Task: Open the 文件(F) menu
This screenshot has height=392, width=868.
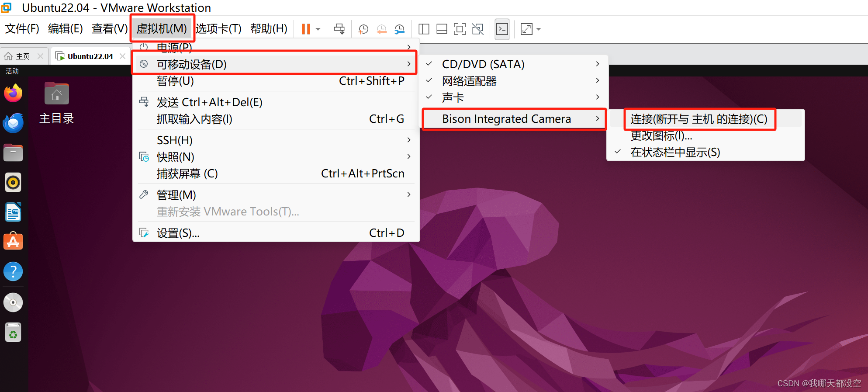Action: [22, 29]
